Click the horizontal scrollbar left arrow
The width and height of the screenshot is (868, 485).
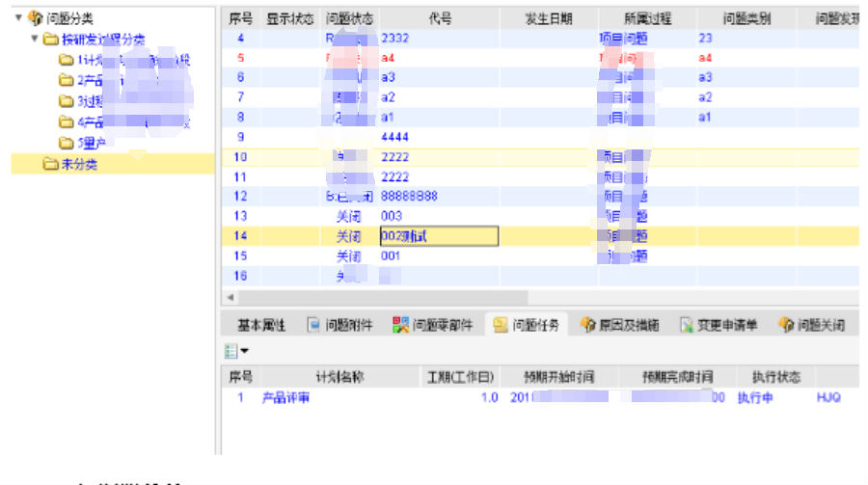[x=230, y=298]
